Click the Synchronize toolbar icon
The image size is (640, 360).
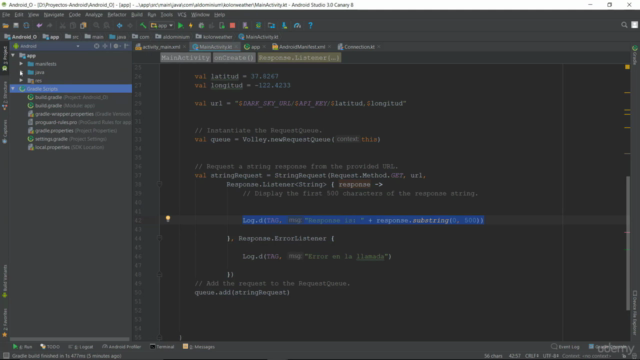(x=27, y=25)
